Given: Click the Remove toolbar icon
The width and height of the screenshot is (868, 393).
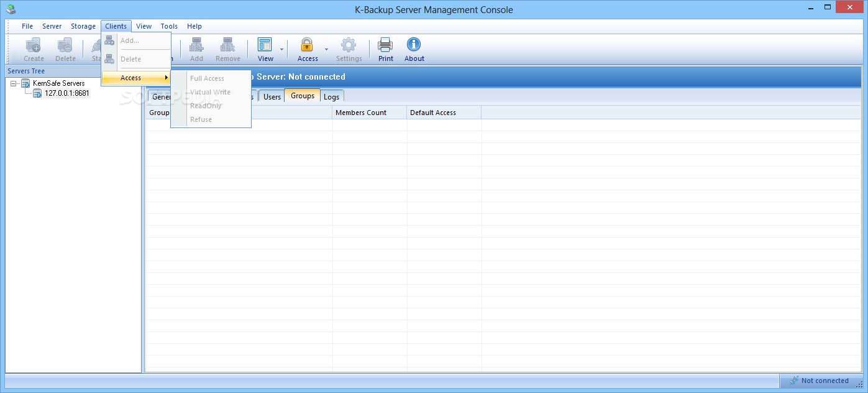Looking at the screenshot, I should point(228,45).
